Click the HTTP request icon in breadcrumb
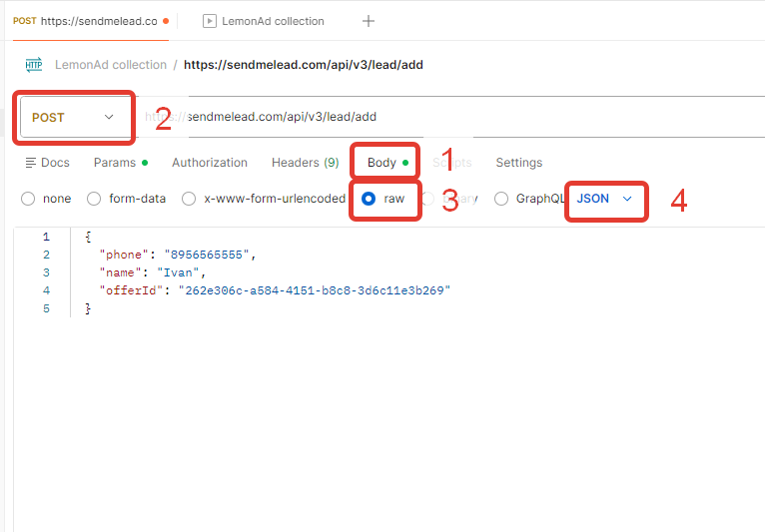This screenshot has height=532, width=765. coord(34,65)
